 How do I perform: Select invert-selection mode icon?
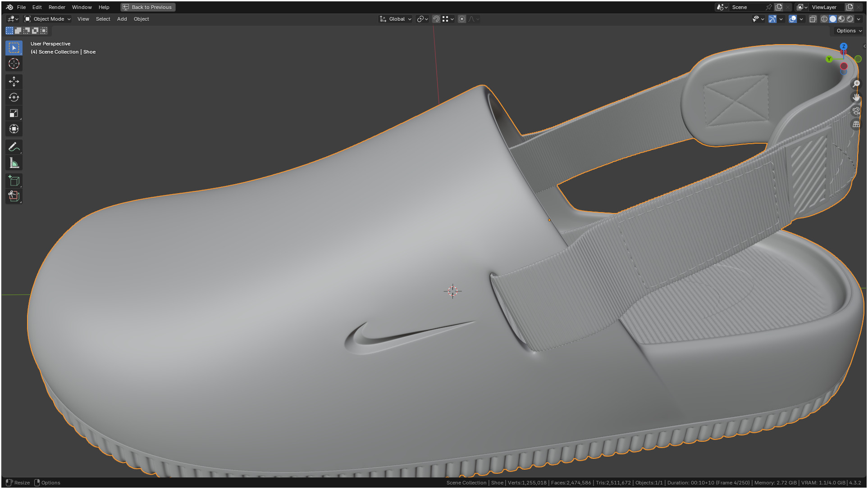35,31
